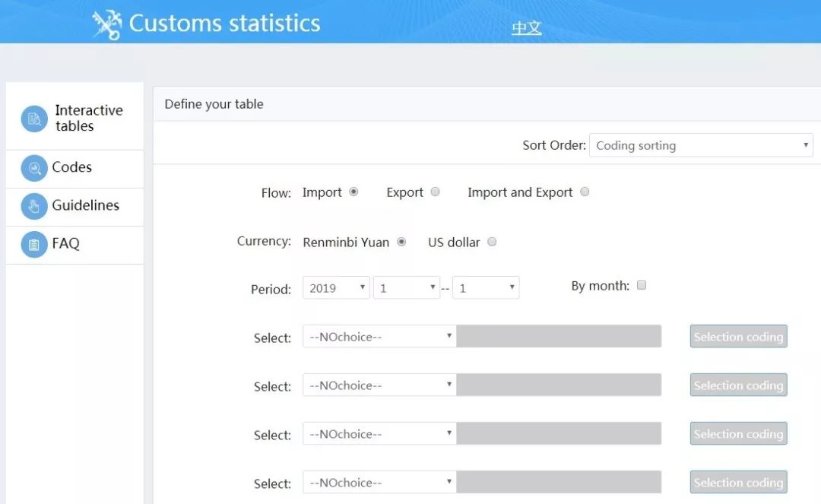The image size is (821, 504).
Task: Click the first Selection coding button
Action: (738, 337)
